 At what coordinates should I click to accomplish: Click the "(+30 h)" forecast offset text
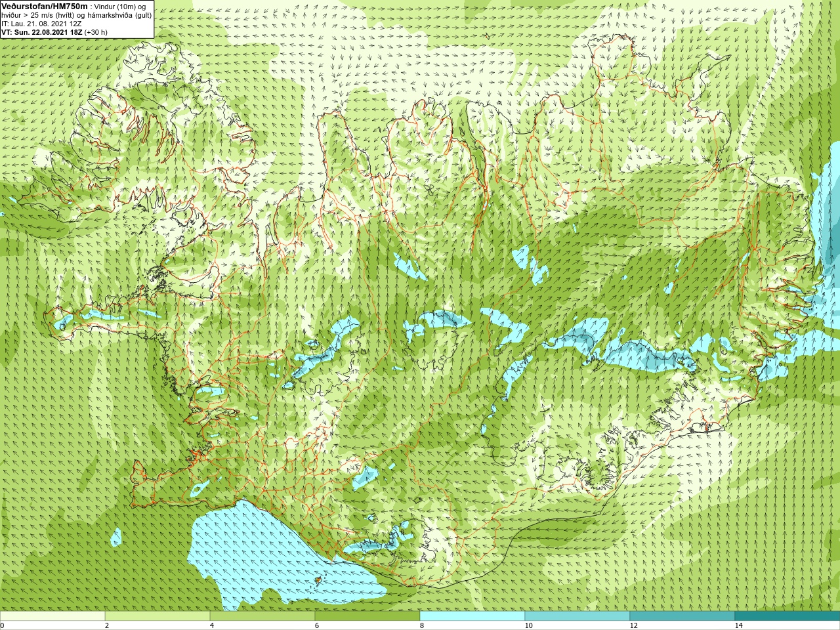96,31
